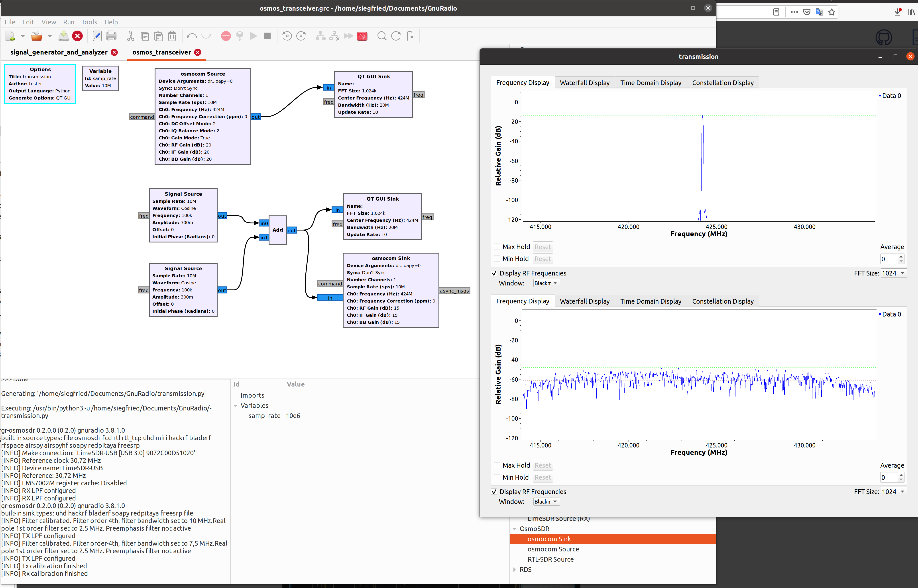Enable Max Hold in upper plot

tap(497, 247)
